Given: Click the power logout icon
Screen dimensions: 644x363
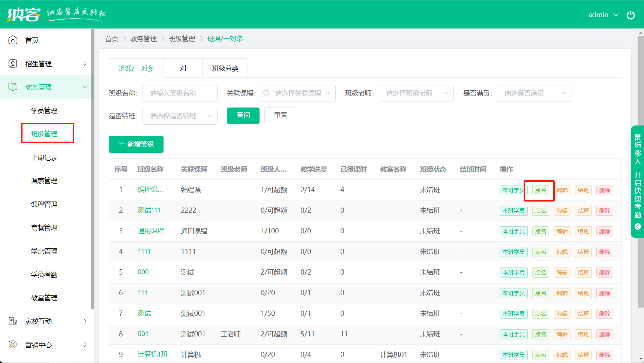Looking at the screenshot, I should point(630,15).
